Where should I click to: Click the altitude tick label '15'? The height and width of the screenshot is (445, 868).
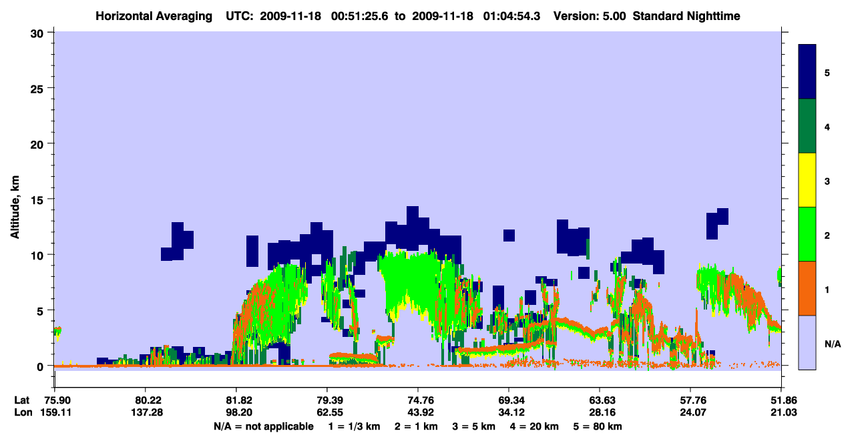39,199
